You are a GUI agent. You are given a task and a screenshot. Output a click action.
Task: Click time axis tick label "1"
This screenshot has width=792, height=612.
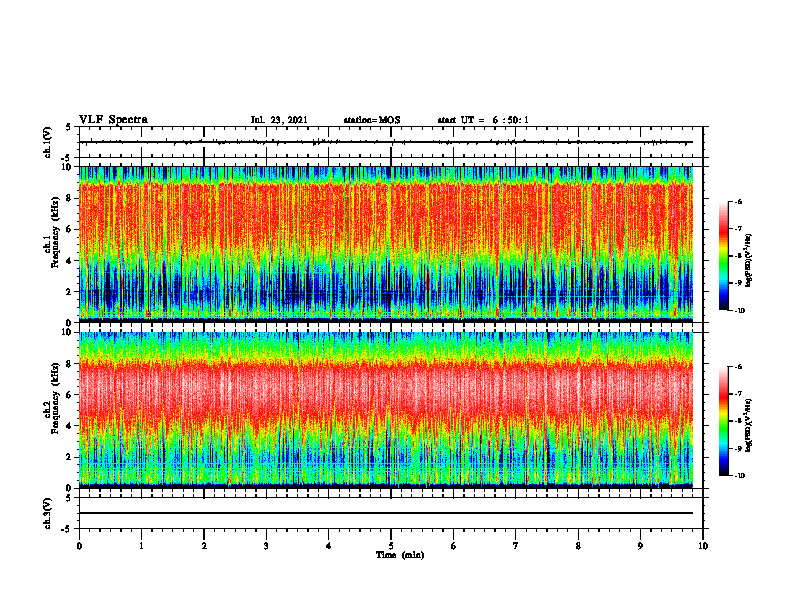(141, 546)
